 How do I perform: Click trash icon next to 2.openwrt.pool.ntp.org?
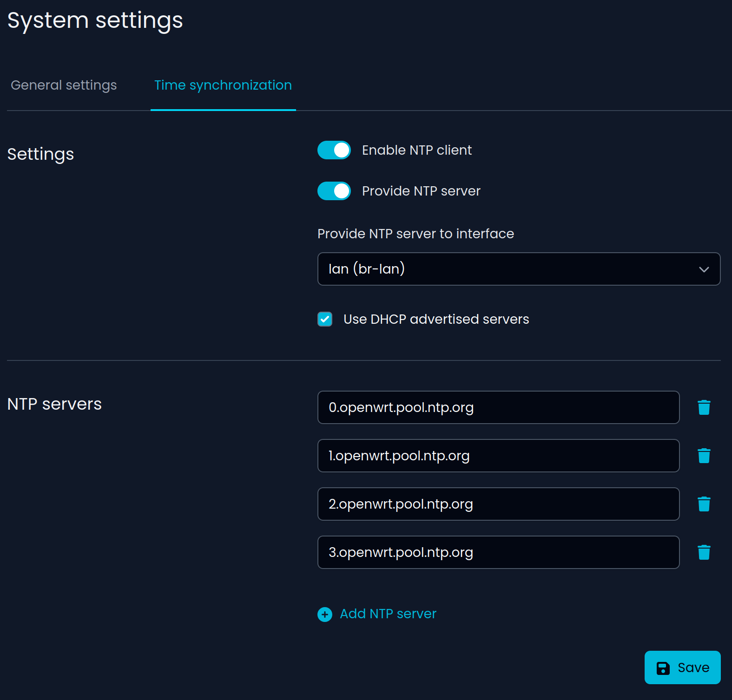[704, 504]
